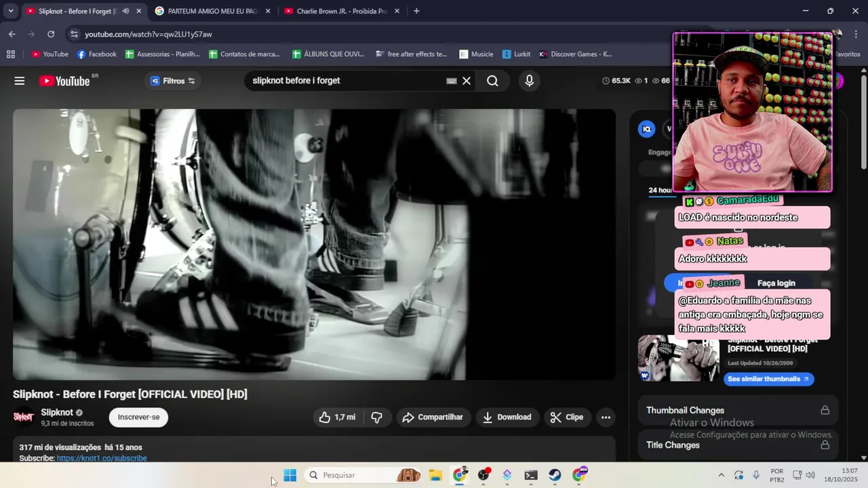Open the system volume control icon
Screen dimensions: 868x488
point(810,475)
